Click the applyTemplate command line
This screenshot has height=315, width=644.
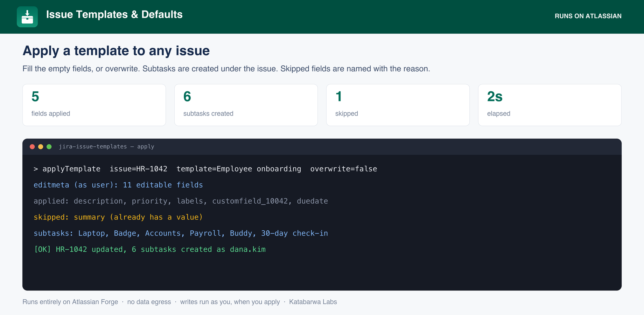click(x=205, y=169)
